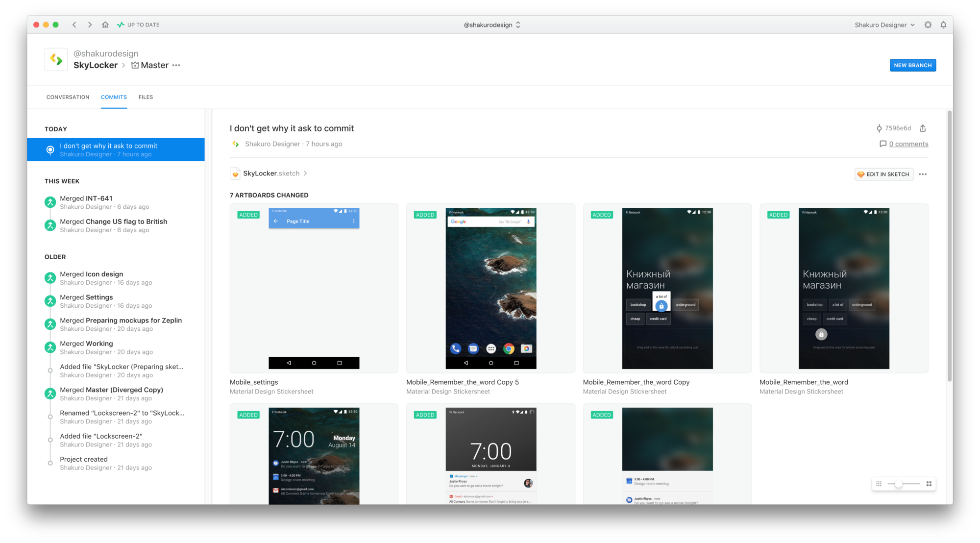Click the comment bubble icon showing 0 comments

pyautogui.click(x=882, y=144)
